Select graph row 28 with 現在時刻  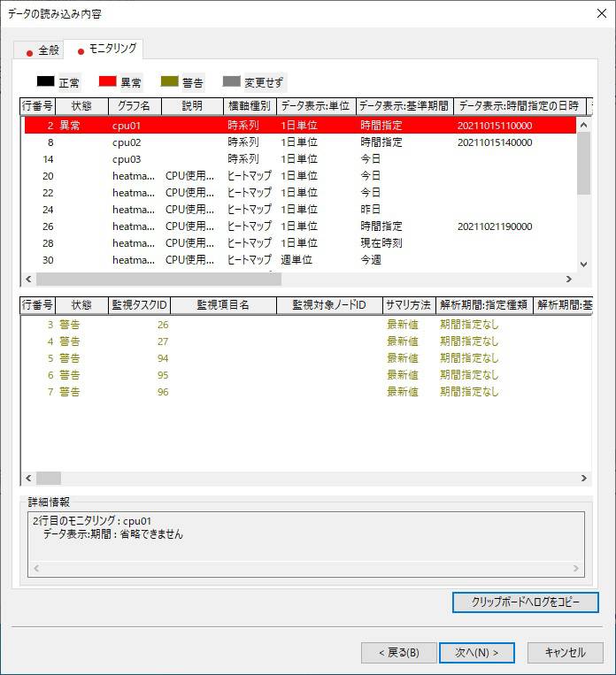300,242
